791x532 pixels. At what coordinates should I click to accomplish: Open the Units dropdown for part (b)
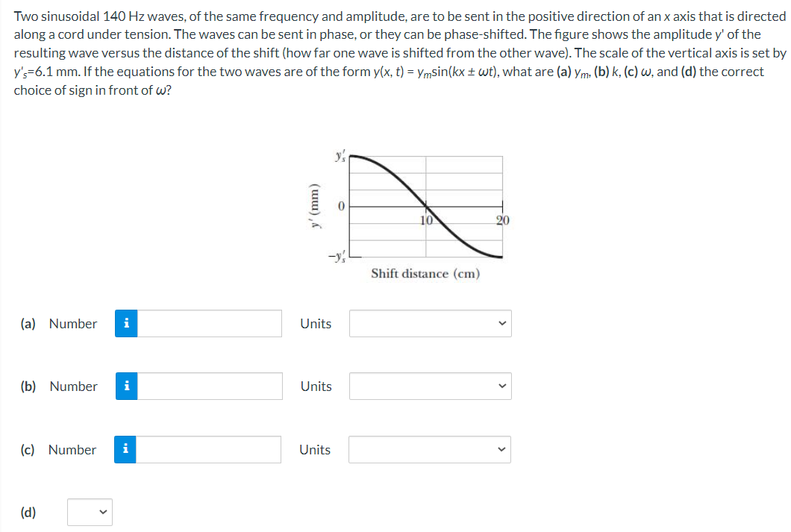429,387
